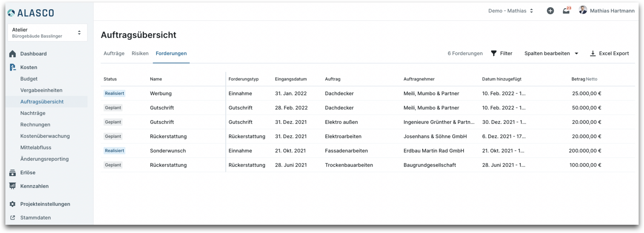Click the 6 Forderungen count label
The width and height of the screenshot is (644, 233).
[465, 53]
